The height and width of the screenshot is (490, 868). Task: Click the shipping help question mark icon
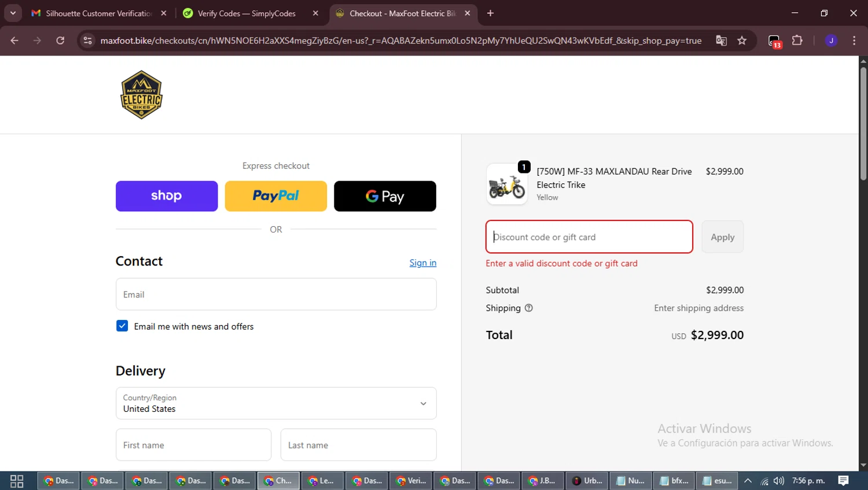pyautogui.click(x=528, y=308)
